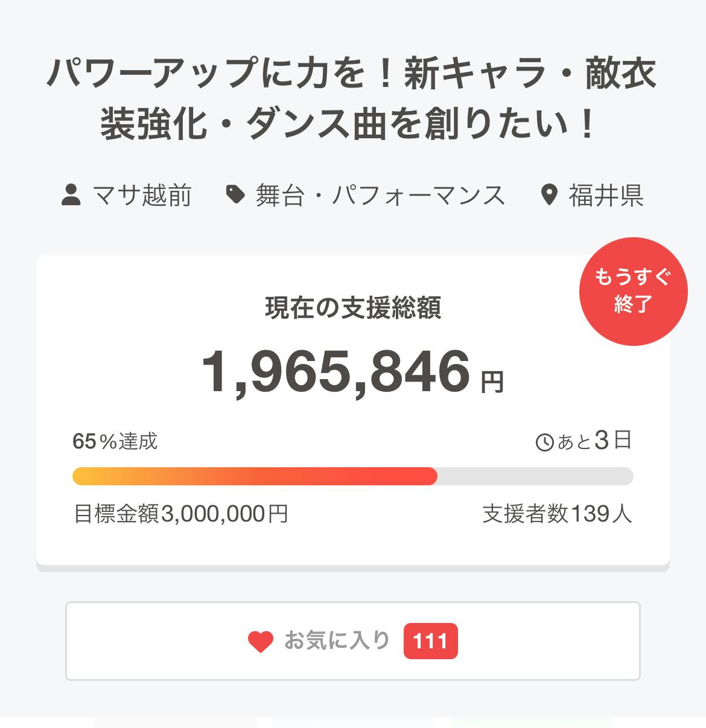The width and height of the screenshot is (706, 728).
Task: Click the location pin icon beside 福井県
Action: pyautogui.click(x=549, y=196)
